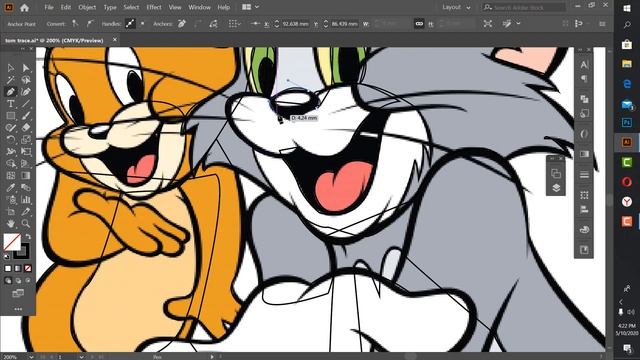Select the Line Segment tool
The width and height of the screenshot is (640, 360).
(26, 104)
